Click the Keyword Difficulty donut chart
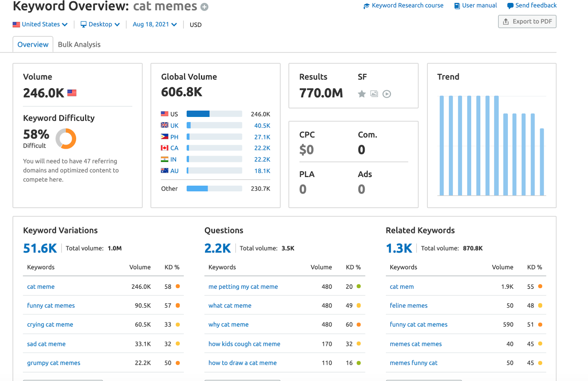This screenshot has width=588, height=381. tap(66, 139)
